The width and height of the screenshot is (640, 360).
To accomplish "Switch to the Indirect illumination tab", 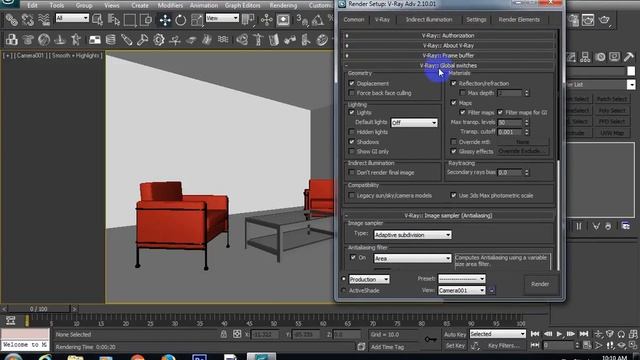I will click(429, 20).
